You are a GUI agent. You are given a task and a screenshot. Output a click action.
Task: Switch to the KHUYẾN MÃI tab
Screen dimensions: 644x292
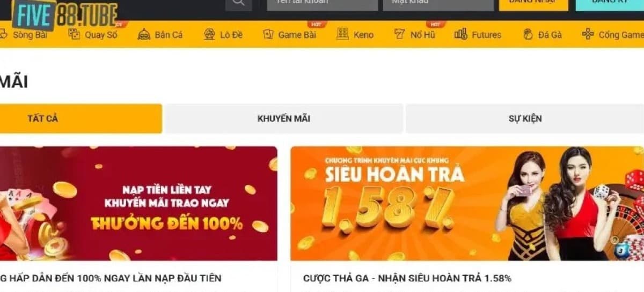tap(284, 118)
